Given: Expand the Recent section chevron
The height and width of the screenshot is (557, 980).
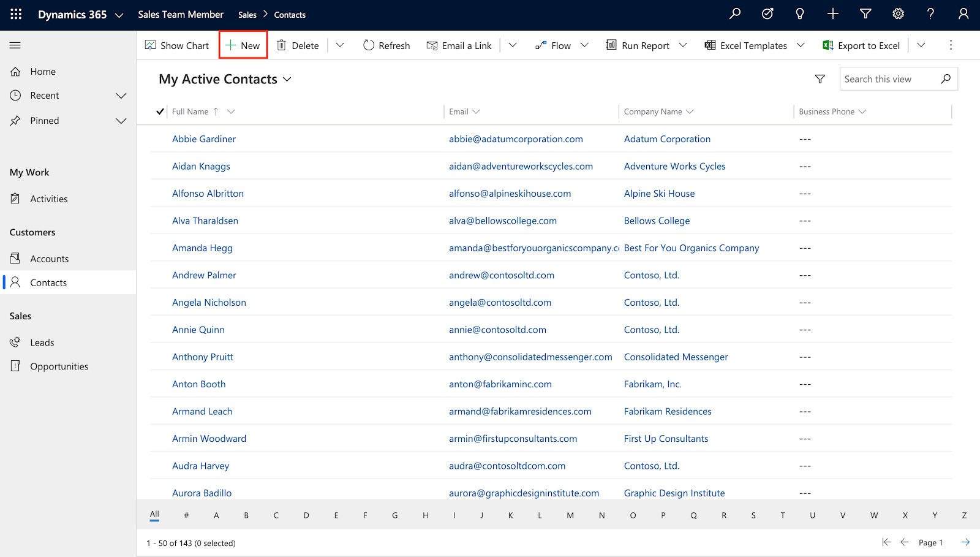Looking at the screenshot, I should click(121, 96).
